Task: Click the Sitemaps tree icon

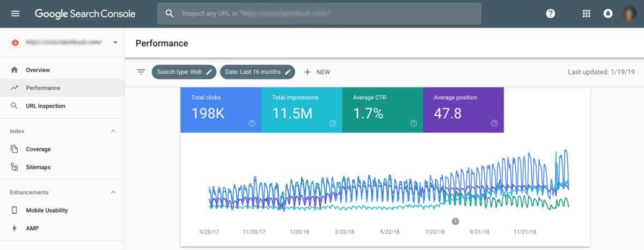Action: 14,167
